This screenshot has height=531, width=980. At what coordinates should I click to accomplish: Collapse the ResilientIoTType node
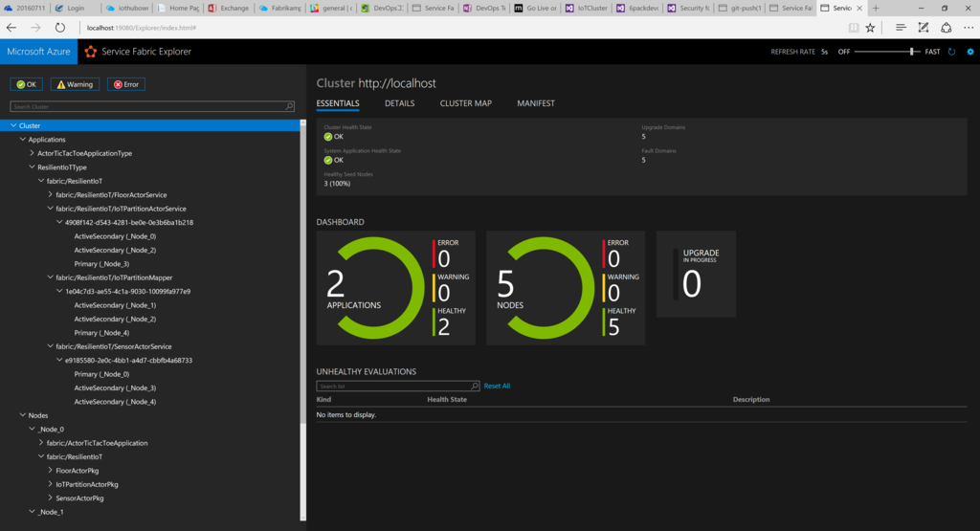click(x=32, y=166)
